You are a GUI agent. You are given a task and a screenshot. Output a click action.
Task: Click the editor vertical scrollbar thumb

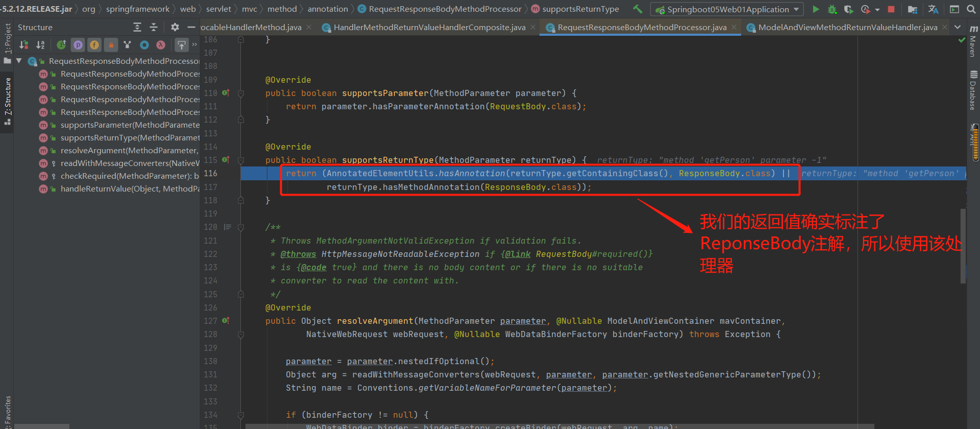(x=963, y=245)
